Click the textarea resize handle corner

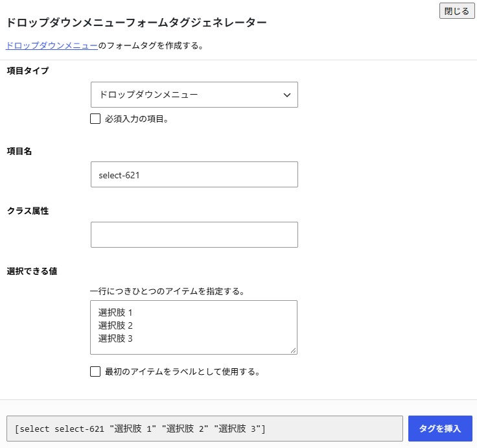tap(293, 351)
